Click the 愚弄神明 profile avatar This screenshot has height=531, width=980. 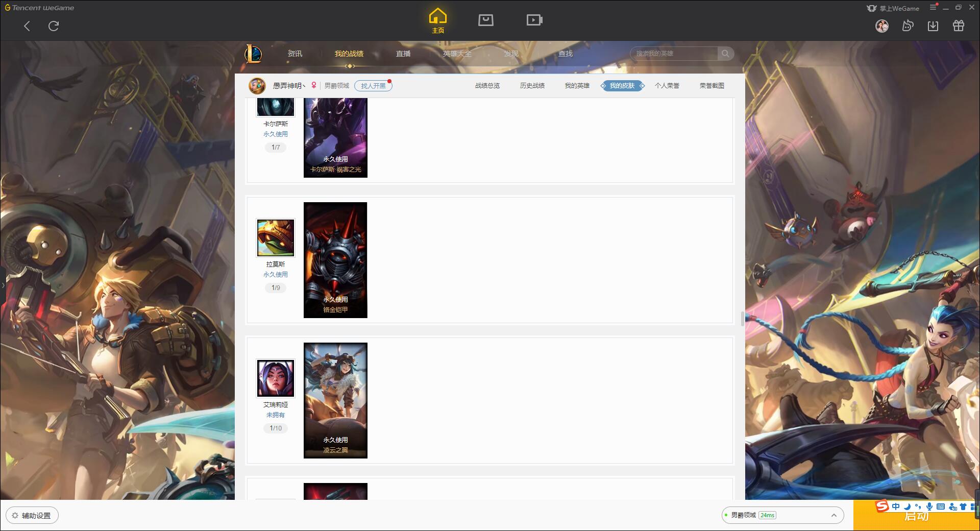pos(257,86)
